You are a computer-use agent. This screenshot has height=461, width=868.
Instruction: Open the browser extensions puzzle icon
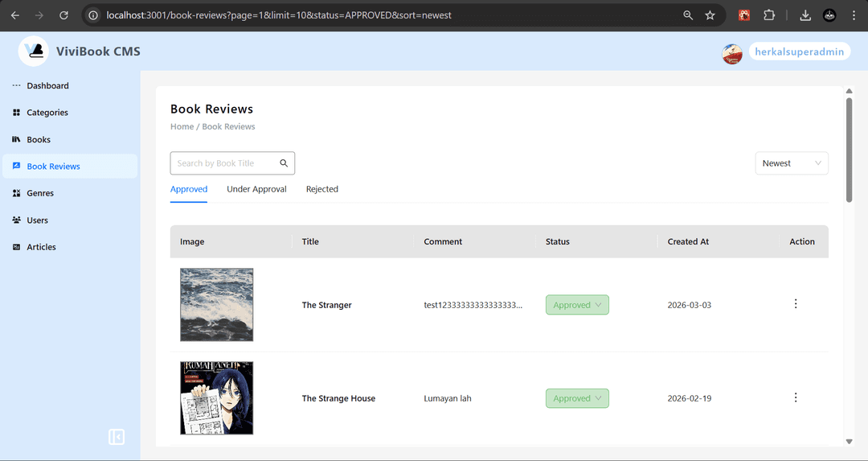769,15
